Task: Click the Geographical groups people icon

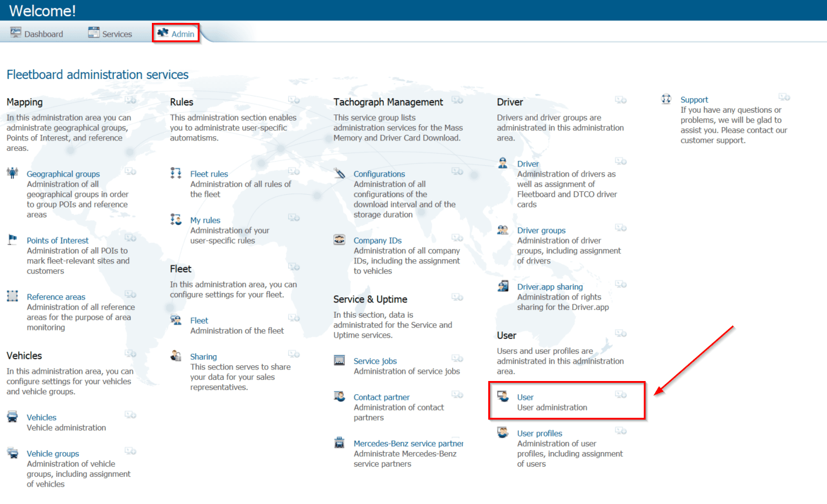Action: tap(12, 173)
